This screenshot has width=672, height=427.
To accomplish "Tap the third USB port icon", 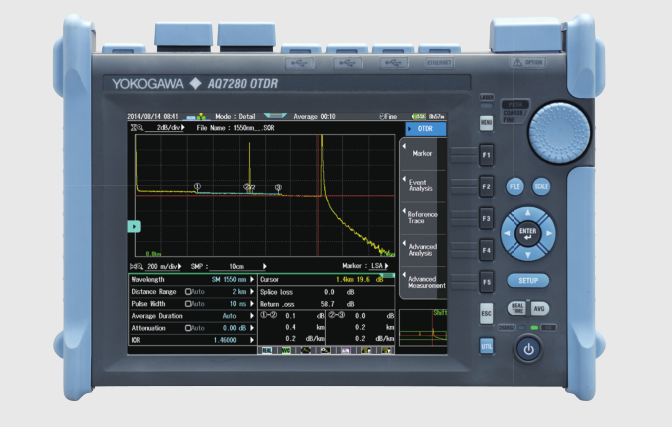I will (393, 63).
